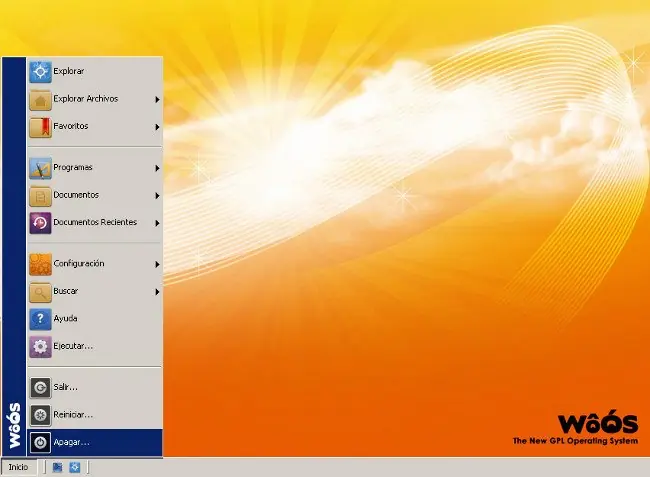Click the Programas icon in start menu
This screenshot has width=650, height=477.
tap(40, 167)
